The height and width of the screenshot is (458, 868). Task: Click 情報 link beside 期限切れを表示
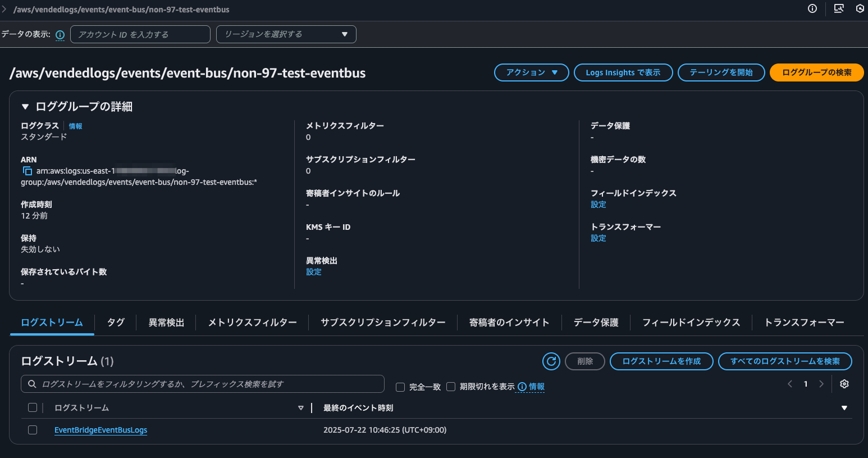(537, 387)
